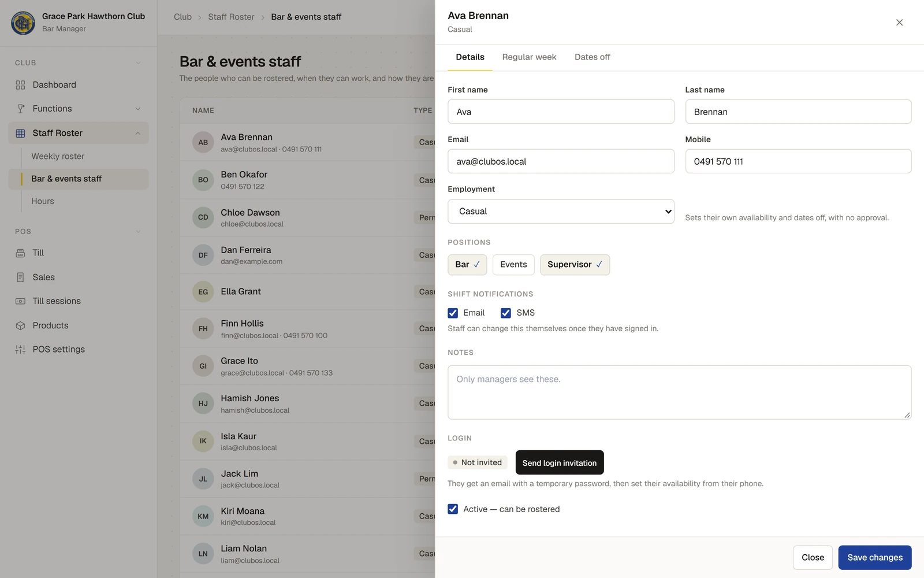
Task: Click the Club breadcrumb link
Action: click(182, 17)
